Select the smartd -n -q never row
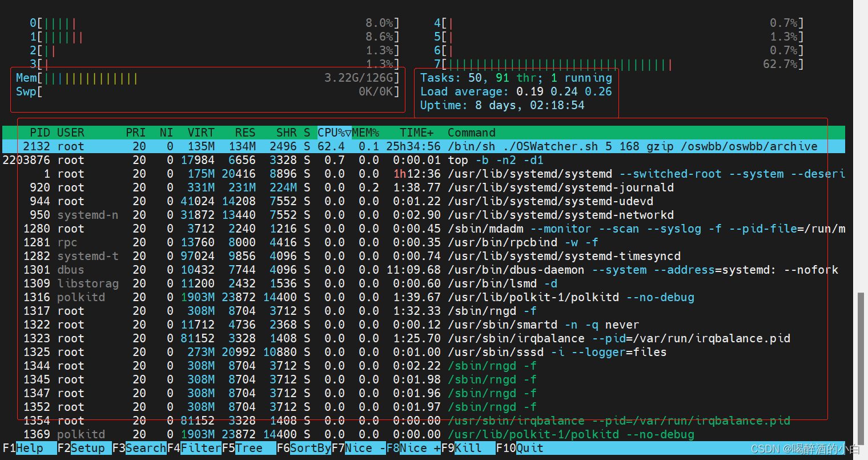Viewport: 868px width, 460px height. (424, 325)
